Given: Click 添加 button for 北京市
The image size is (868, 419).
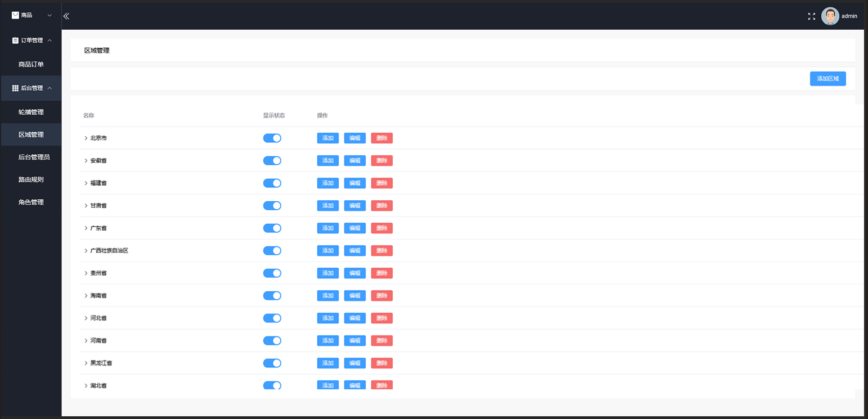Looking at the screenshot, I should pos(328,138).
